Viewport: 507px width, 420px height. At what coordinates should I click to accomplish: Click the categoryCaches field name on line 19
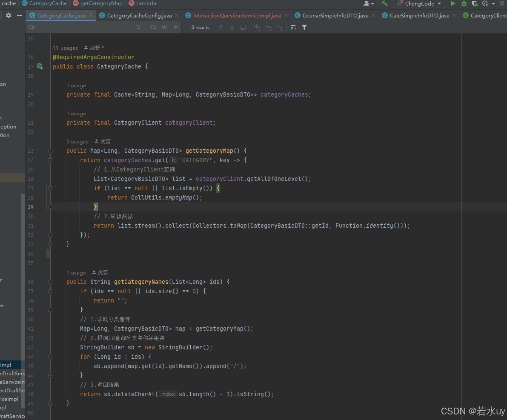[x=284, y=95]
